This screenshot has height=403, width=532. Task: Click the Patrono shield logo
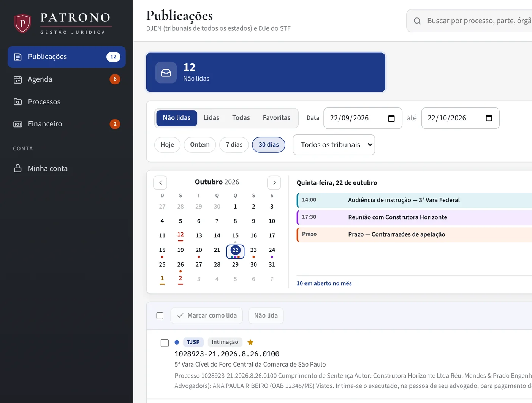coord(22,23)
